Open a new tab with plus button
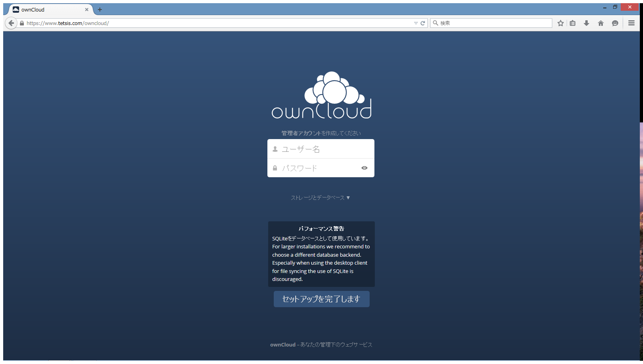 [100, 10]
